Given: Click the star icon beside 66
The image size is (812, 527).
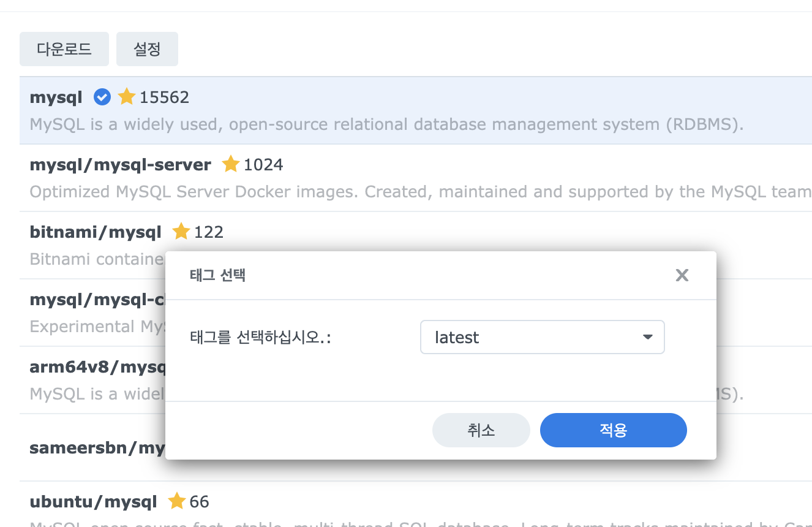Looking at the screenshot, I should [177, 501].
